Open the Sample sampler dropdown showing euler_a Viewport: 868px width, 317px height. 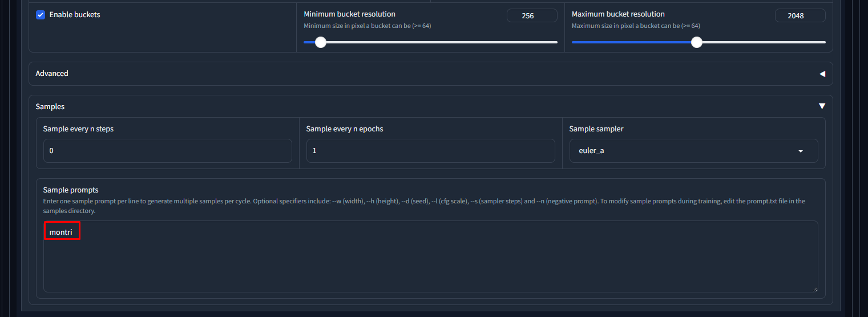pyautogui.click(x=685, y=151)
